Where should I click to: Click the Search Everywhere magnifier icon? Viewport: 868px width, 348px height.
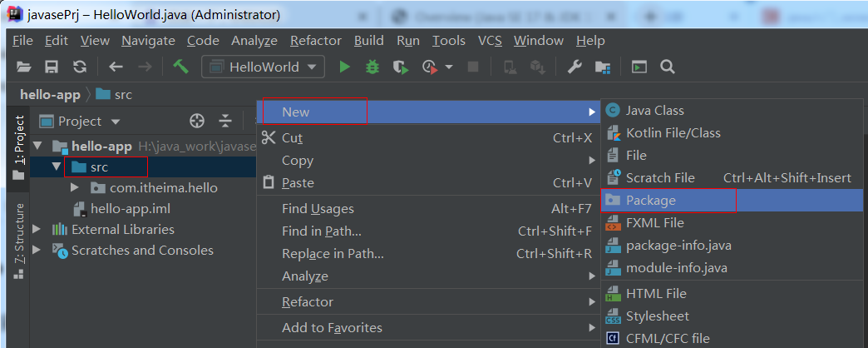pyautogui.click(x=667, y=67)
